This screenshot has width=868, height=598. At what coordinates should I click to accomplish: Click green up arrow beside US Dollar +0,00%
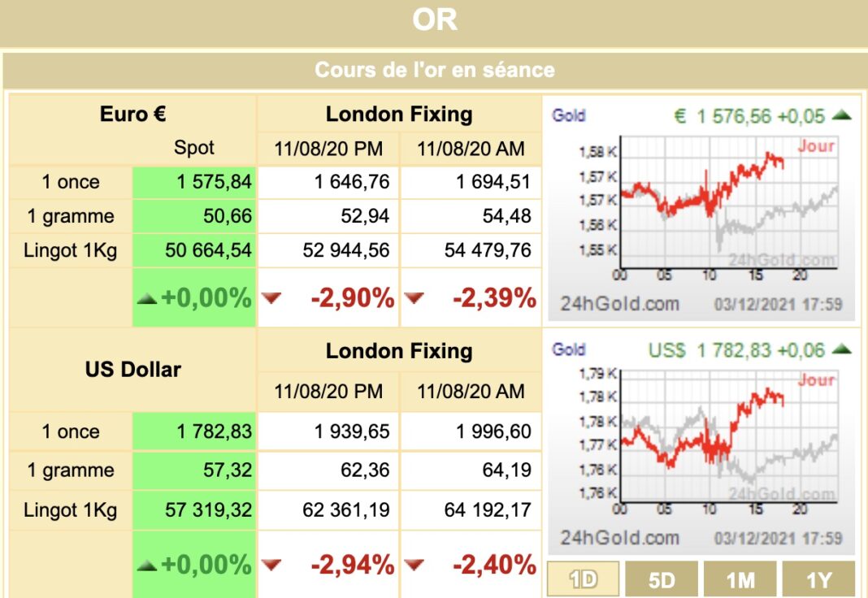(147, 565)
